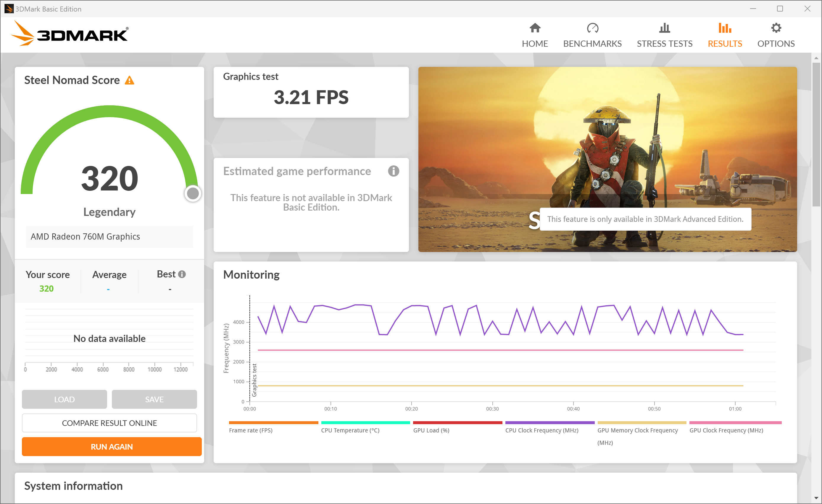
Task: Toggle GPU Clock Frequency (MHz) legend series
Action: click(x=735, y=427)
